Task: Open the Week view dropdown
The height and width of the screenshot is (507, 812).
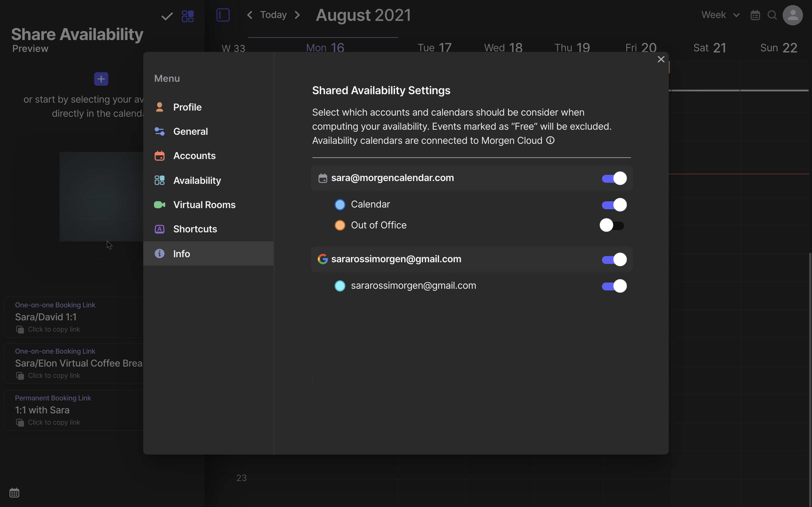Action: pos(720,15)
